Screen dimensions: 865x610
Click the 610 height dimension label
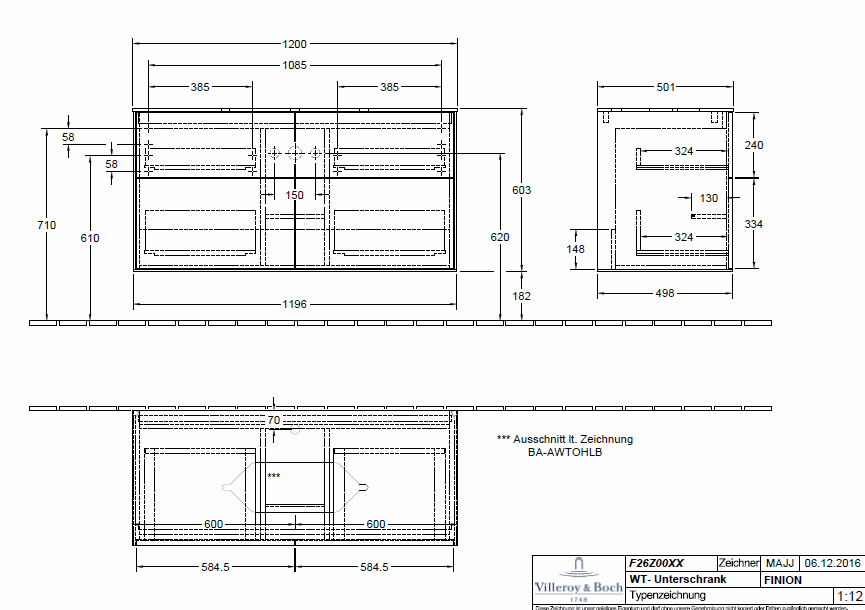tap(90, 237)
